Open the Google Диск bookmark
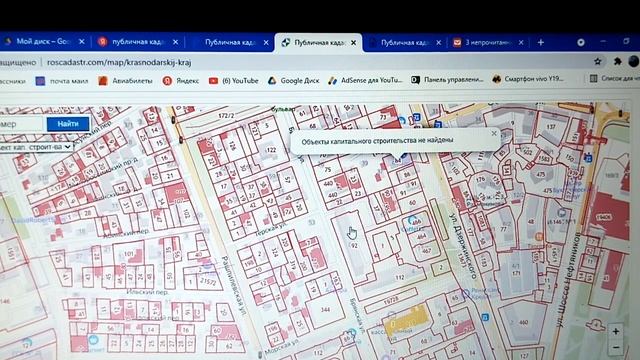The width and height of the screenshot is (640, 360). [293, 81]
